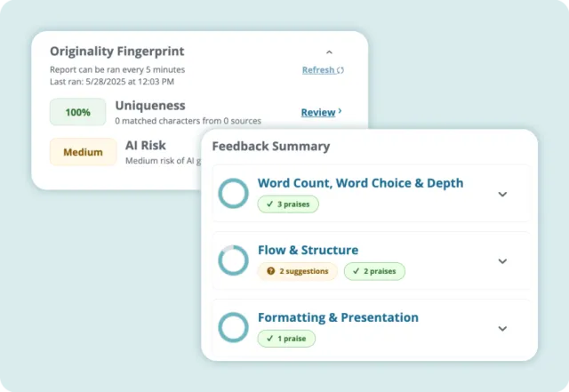Screen dimensions: 569x392
Task: Click the 100% uniqueness score badge
Action: pos(77,112)
